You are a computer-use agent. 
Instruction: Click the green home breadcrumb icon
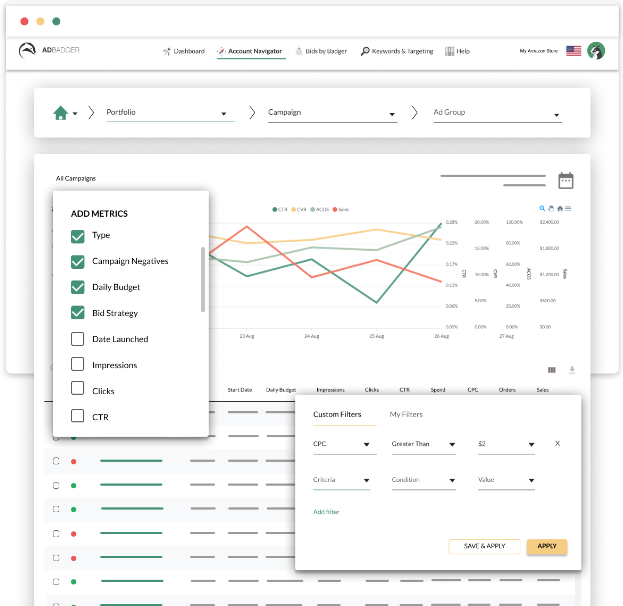point(60,113)
